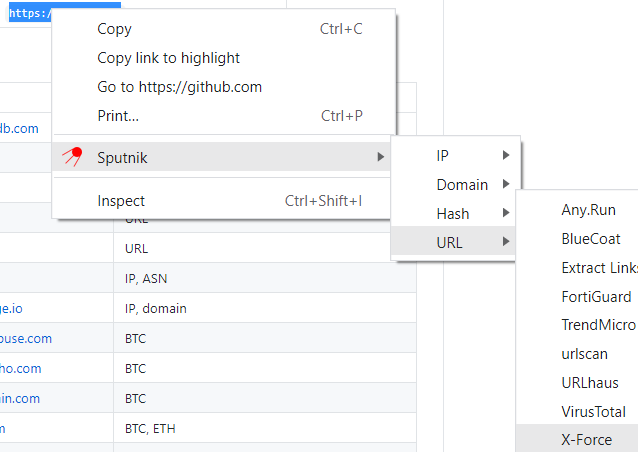Click the Extract Links option
Screen dimensions: 638x452
pos(599,268)
